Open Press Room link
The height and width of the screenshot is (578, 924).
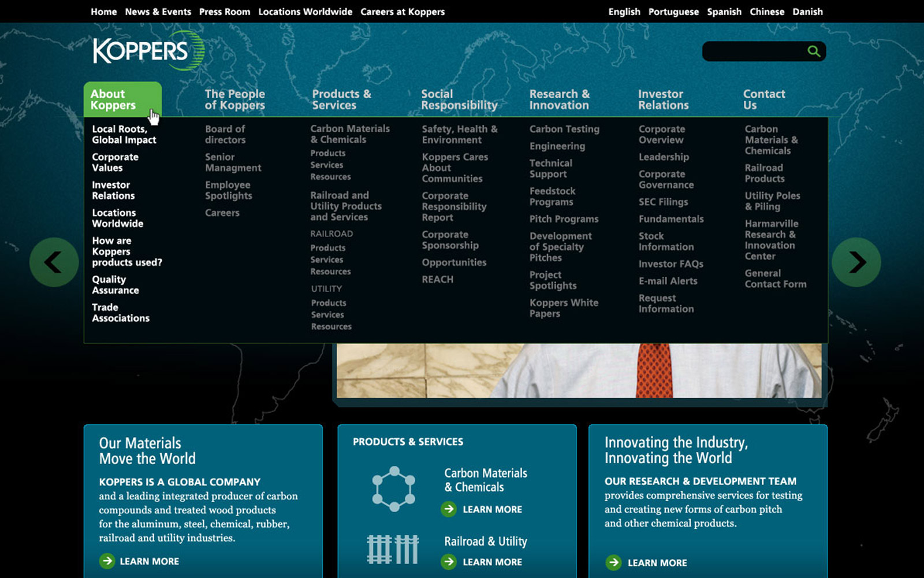tap(225, 12)
